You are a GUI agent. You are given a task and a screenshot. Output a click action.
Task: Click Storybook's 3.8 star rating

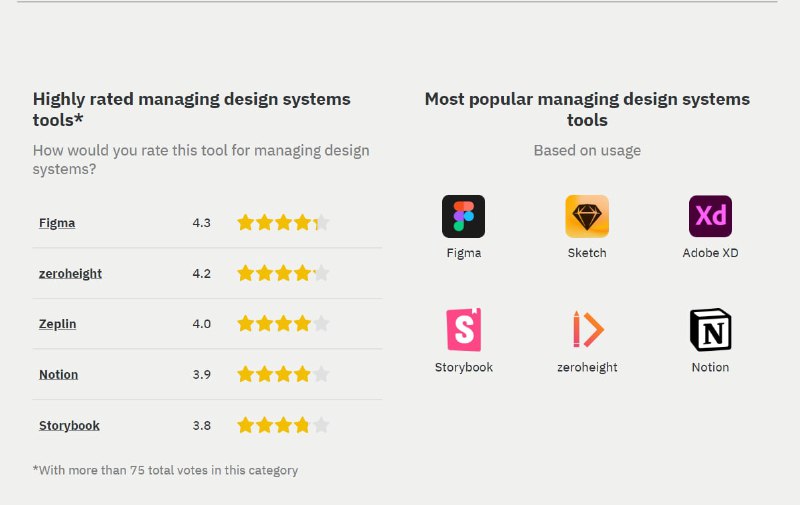283,425
